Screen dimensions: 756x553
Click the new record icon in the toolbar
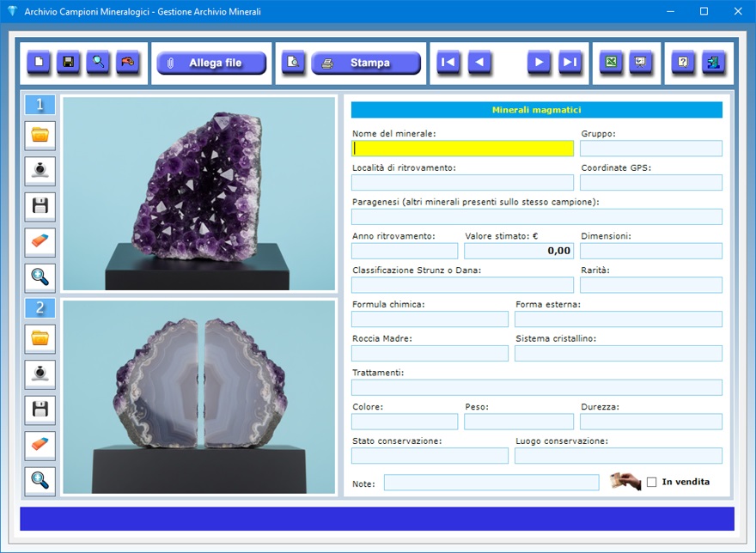pos(39,63)
